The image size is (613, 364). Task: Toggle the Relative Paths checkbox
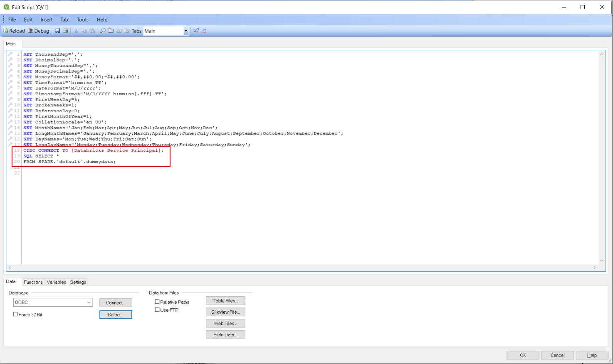[x=157, y=302]
